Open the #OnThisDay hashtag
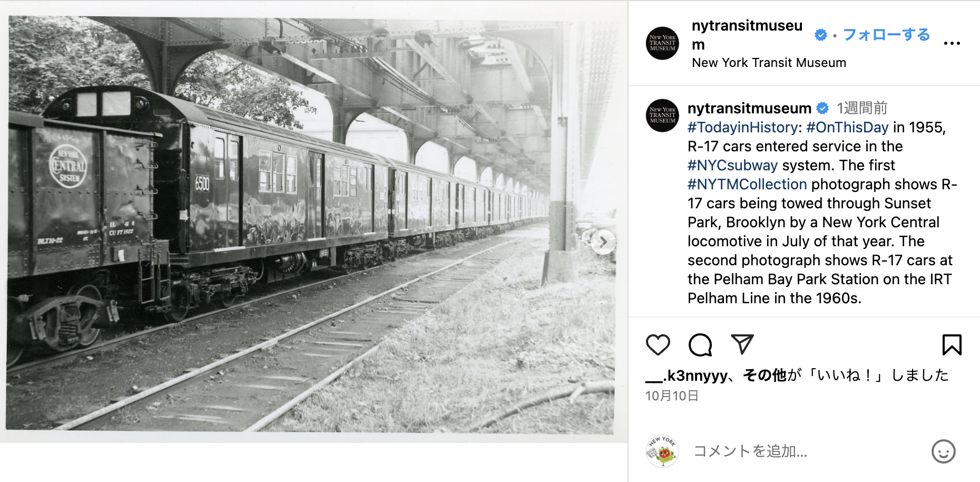The height and width of the screenshot is (482, 980). (847, 128)
